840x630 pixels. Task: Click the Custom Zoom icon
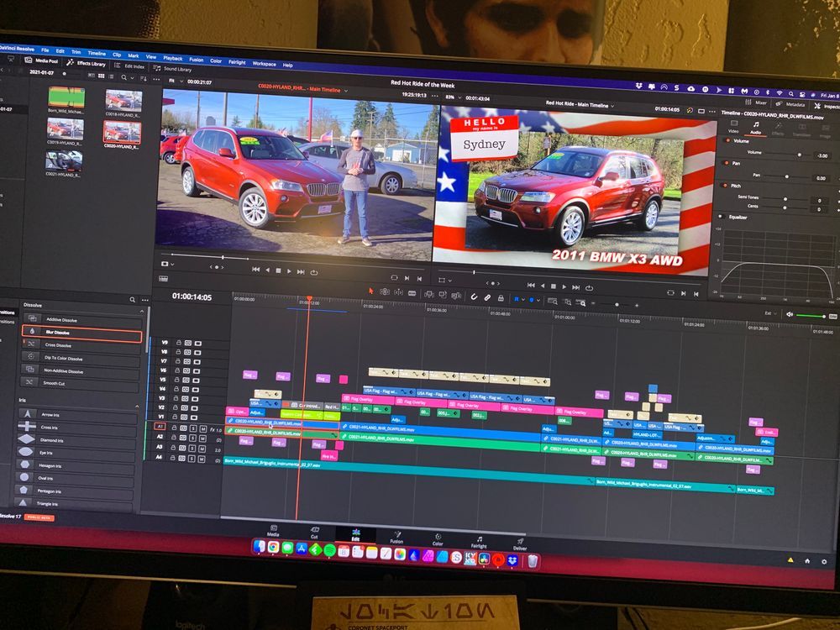pyautogui.click(x=580, y=302)
